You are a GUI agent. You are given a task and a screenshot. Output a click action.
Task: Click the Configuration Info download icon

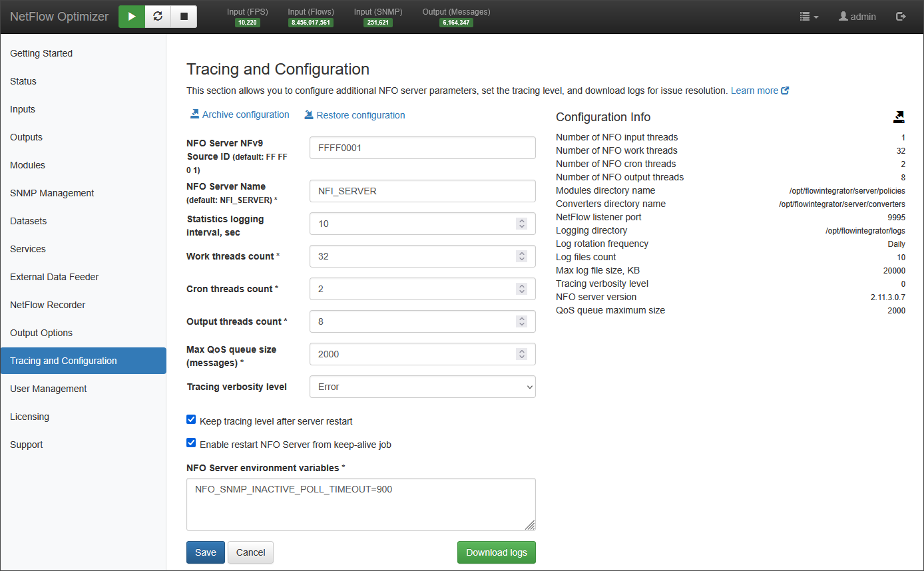899,117
